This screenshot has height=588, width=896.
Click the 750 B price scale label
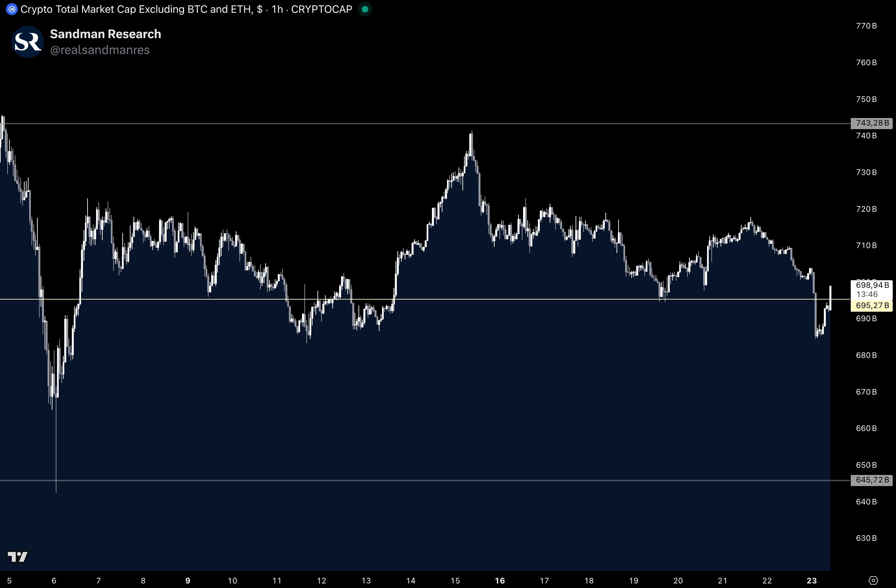point(866,99)
